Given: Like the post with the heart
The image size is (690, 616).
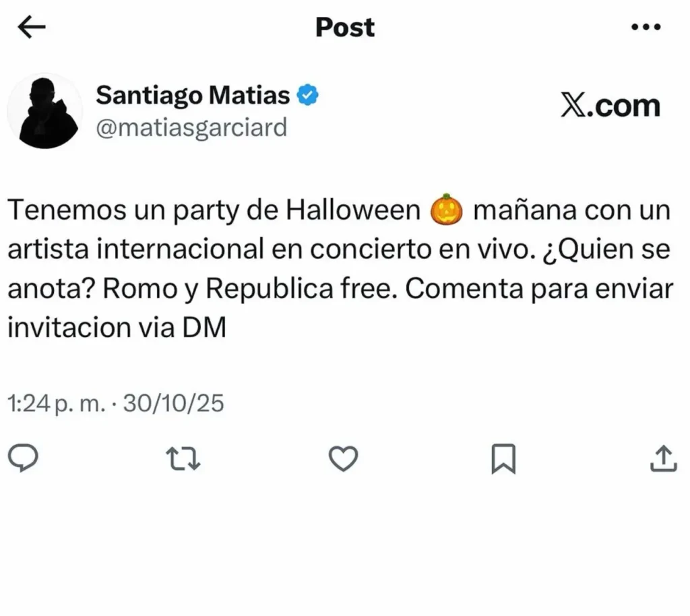Looking at the screenshot, I should tap(343, 459).
